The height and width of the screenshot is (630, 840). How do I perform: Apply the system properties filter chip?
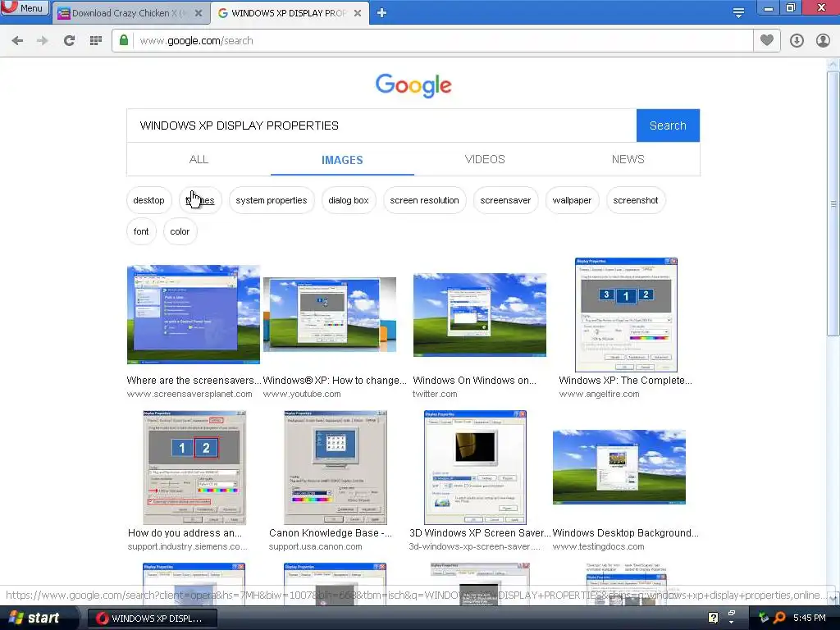tap(272, 200)
